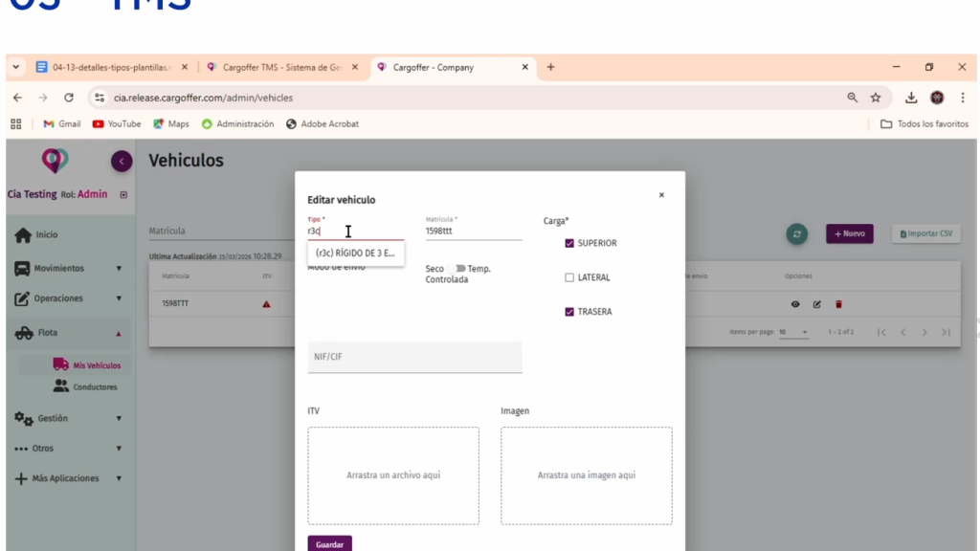
Task: Collapse sidebar with the purple arrow button
Action: point(122,162)
